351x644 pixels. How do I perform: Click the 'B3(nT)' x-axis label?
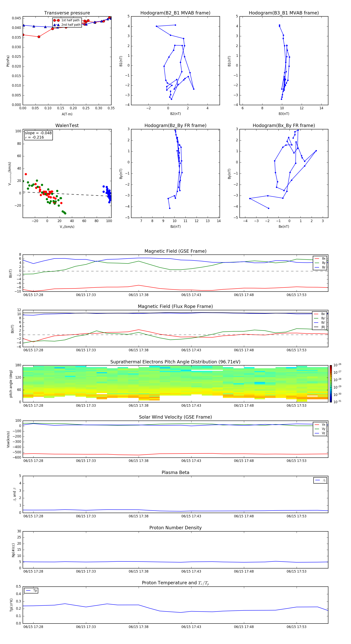point(284,114)
